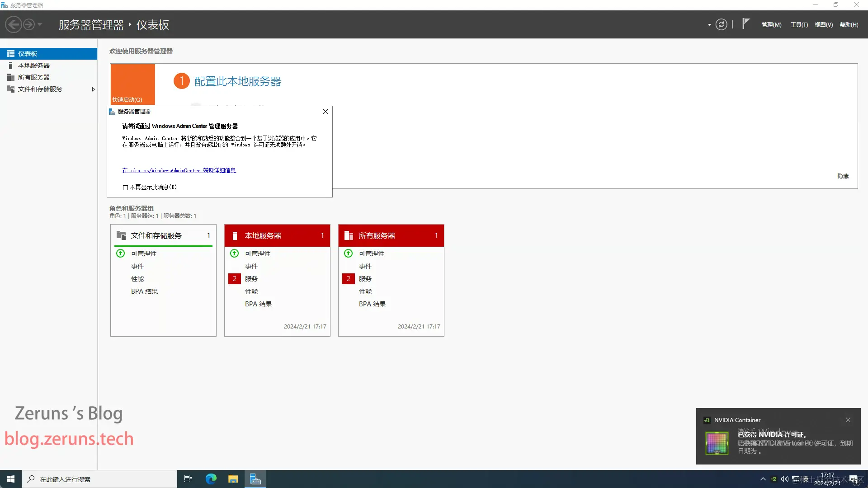Click the back navigation arrow
The height and width of the screenshot is (488, 868).
(14, 24)
